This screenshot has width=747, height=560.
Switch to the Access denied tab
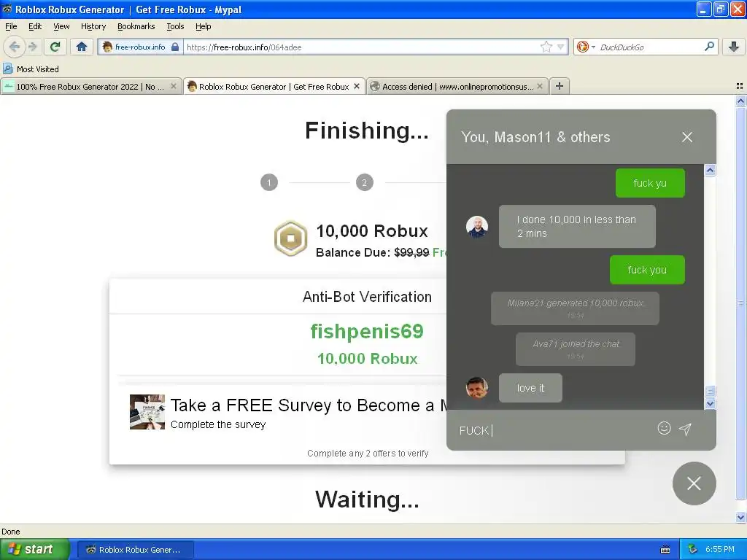coord(457,86)
